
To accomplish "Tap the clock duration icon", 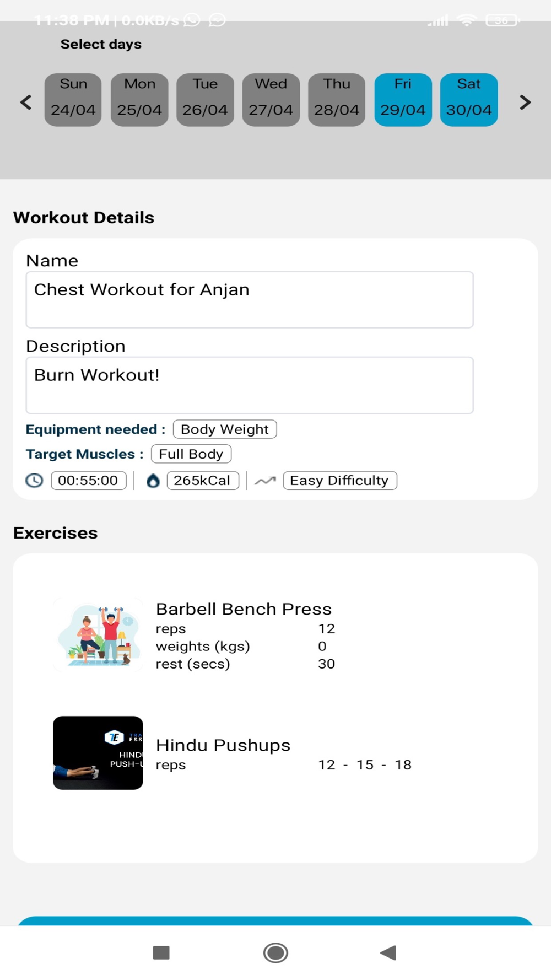I will [34, 481].
